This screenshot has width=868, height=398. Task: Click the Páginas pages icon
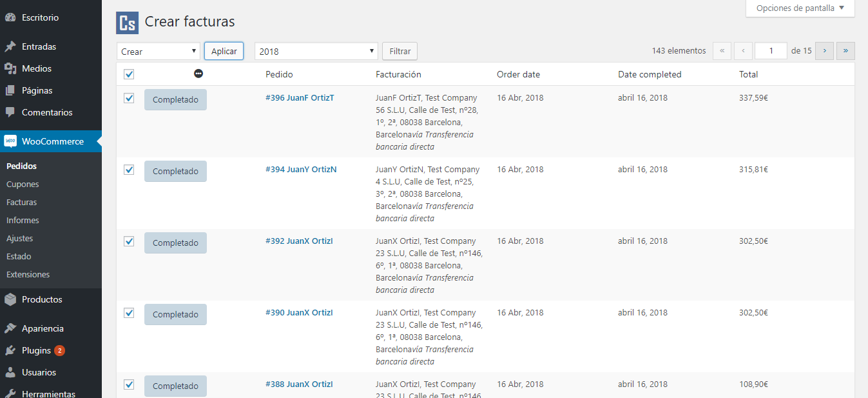tap(10, 90)
